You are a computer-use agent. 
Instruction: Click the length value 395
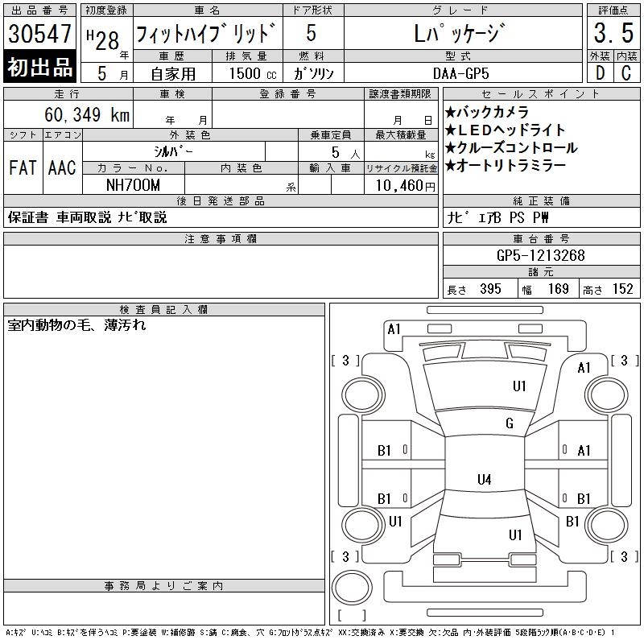pos(490,289)
